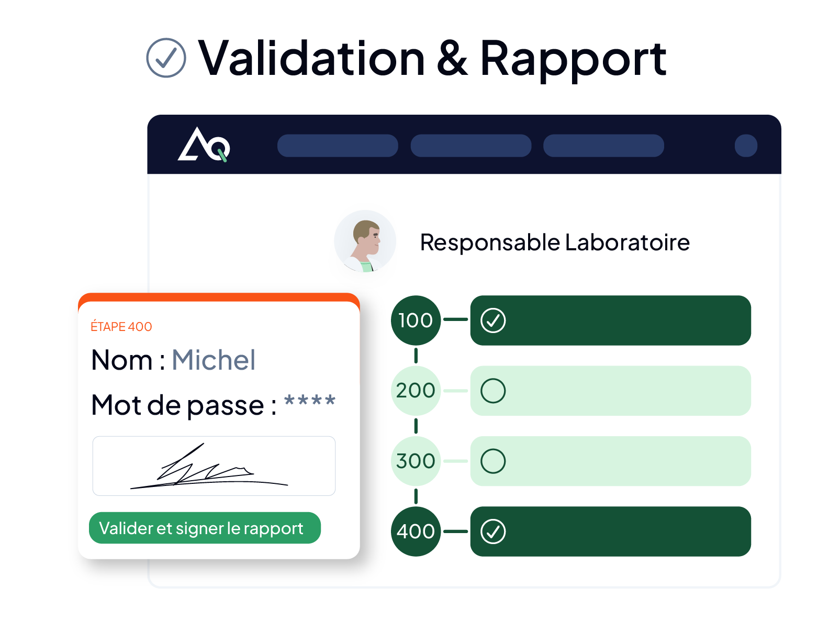This screenshot has height=620, width=840.
Task: Click the Nom field showing Michel
Action: [x=214, y=360]
